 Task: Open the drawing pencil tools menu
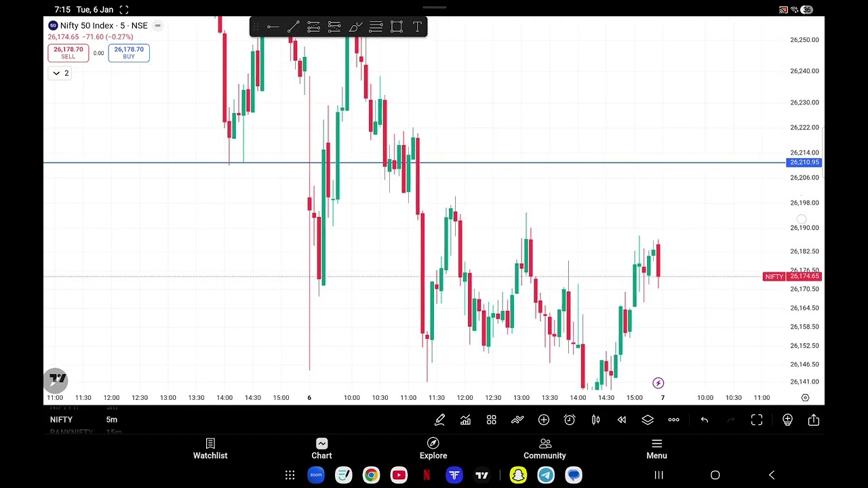point(439,420)
